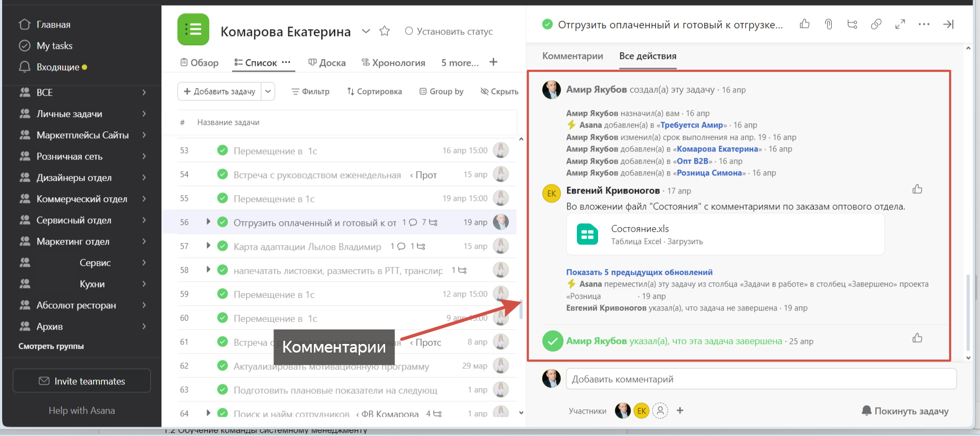
Task: Click the EK participant avatar
Action: (642, 410)
